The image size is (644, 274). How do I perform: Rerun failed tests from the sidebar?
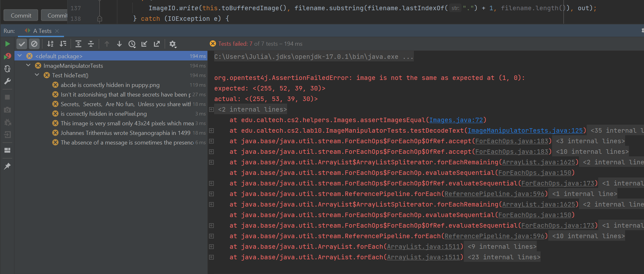pyautogui.click(x=7, y=56)
